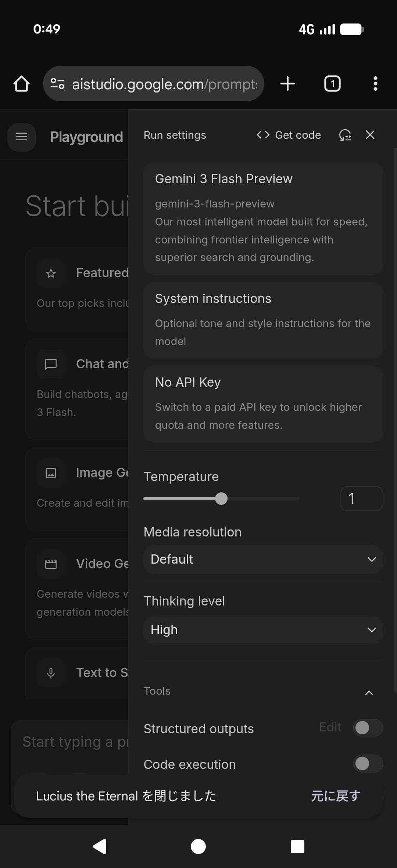Image resolution: width=397 pixels, height=868 pixels.
Task: Open the Gemini 3 Flash Preview model card
Action: click(263, 218)
